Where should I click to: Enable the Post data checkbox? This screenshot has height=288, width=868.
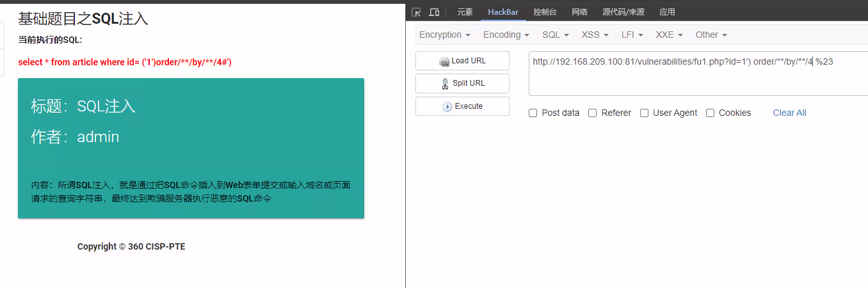pos(533,113)
